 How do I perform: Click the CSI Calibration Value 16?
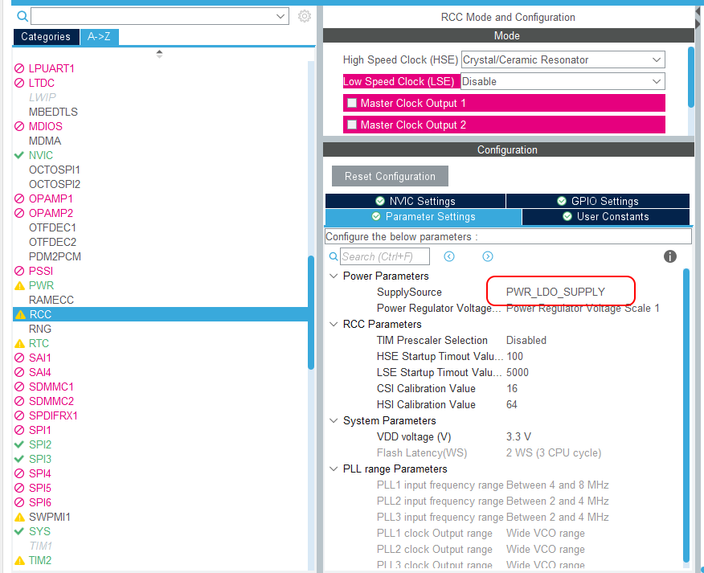click(512, 388)
